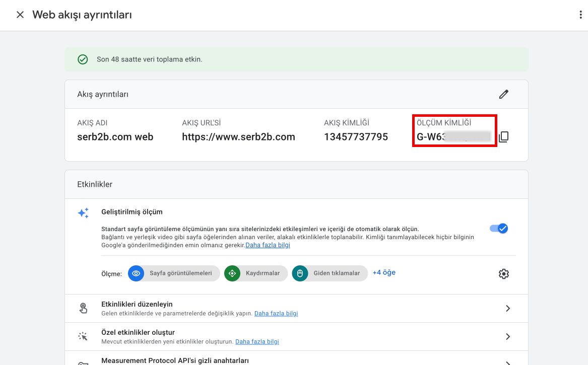
Task: Open Daha fazla bilgi link for Özel etkinlikler
Action: click(x=257, y=341)
